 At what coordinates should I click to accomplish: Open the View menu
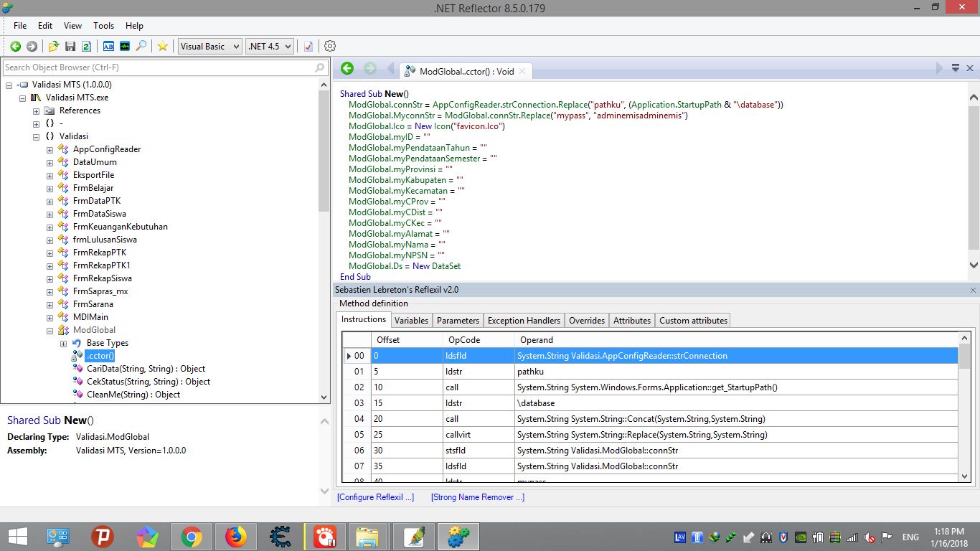[72, 25]
